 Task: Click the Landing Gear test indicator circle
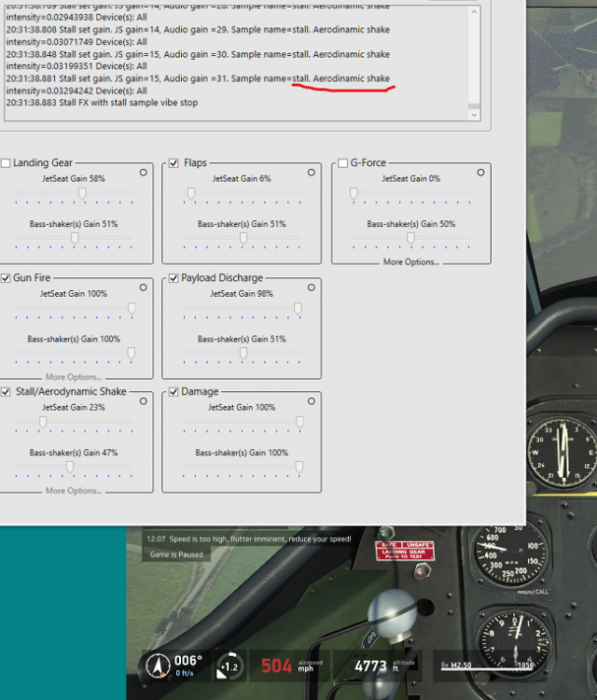[x=144, y=173]
